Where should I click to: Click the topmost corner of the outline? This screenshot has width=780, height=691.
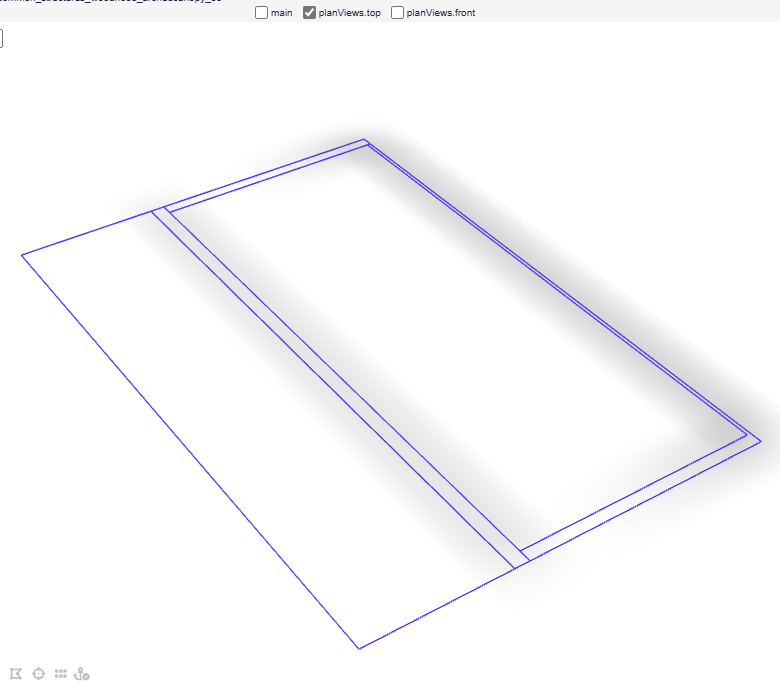[x=364, y=140]
